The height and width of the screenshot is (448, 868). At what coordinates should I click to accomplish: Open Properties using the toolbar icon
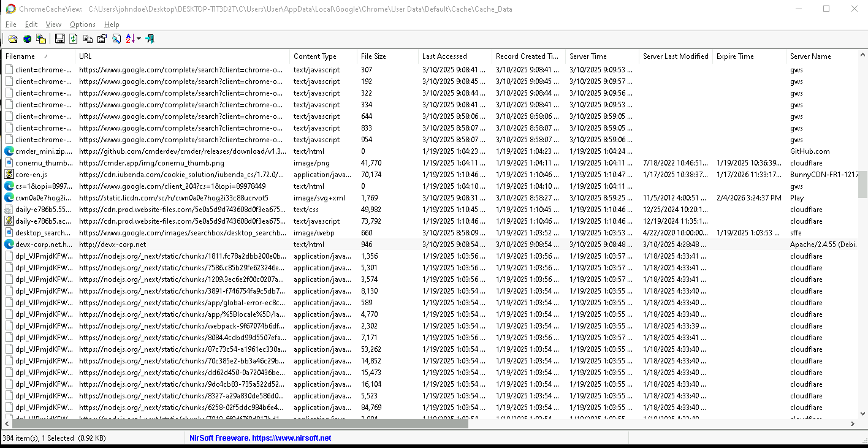click(x=102, y=39)
